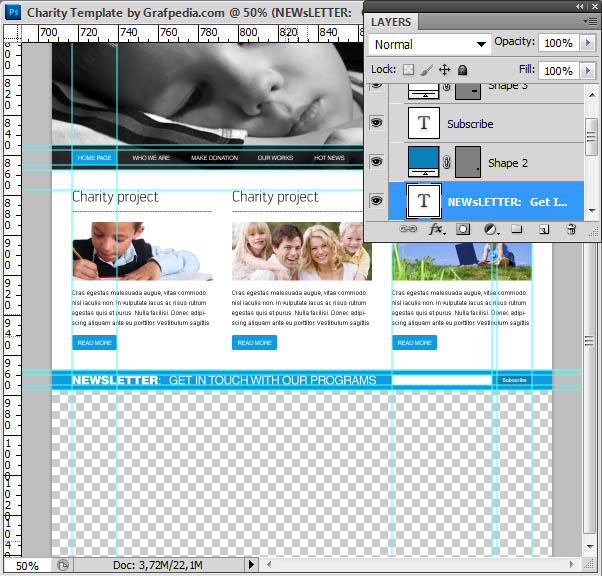Screen dimensions: 602x576
Task: Click the smiling family photo
Action: pos(302,251)
